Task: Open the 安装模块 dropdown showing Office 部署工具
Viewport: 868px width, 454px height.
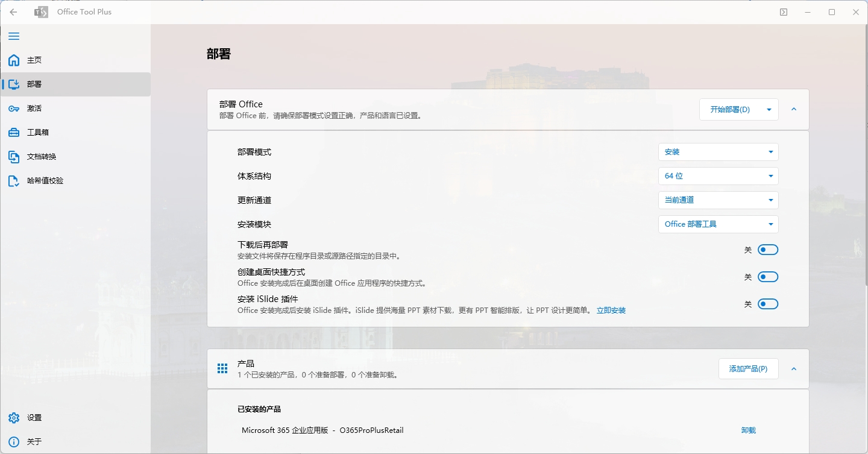Action: (x=719, y=224)
